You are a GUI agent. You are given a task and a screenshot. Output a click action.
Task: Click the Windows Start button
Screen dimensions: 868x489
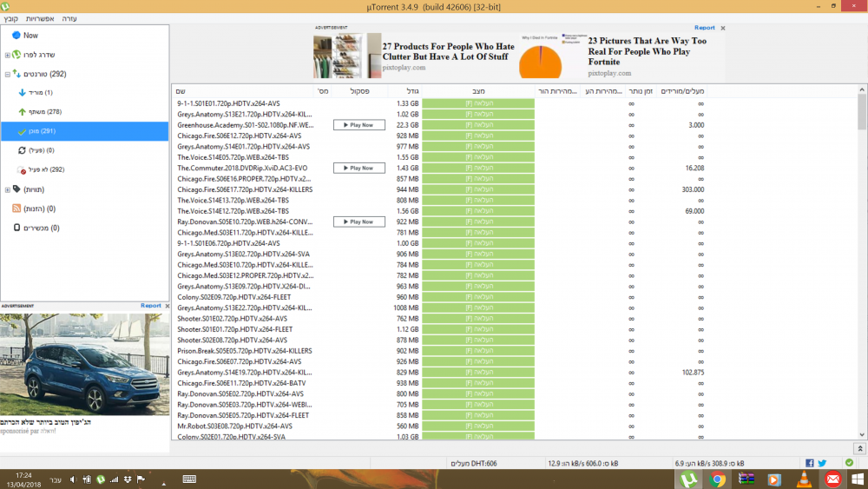point(858,479)
